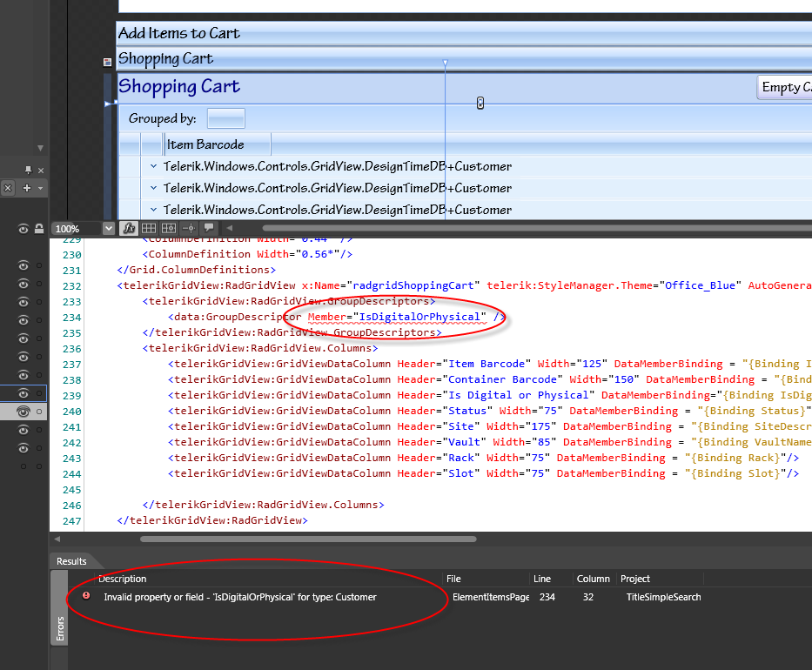
Task: Pin the Objects and Timeline panel
Action: (x=29, y=170)
